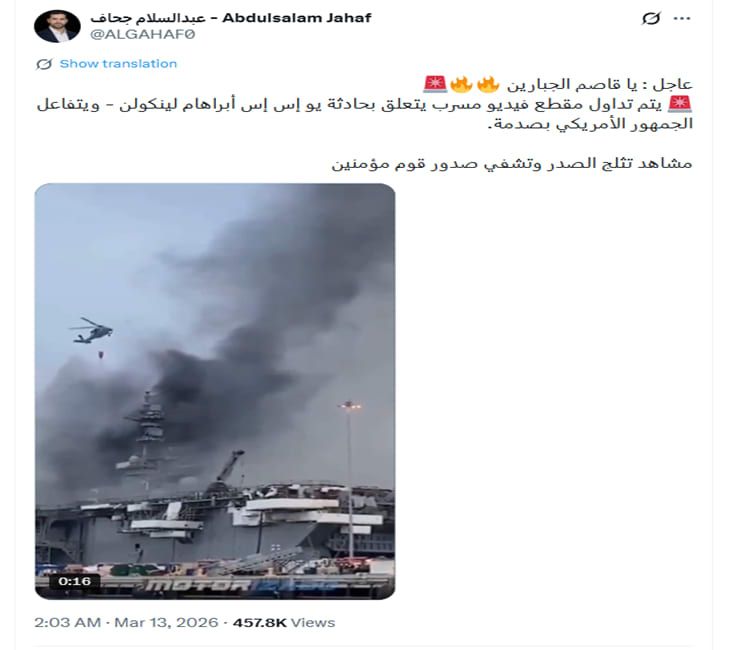Click the 0:16 video duration badge
This screenshot has width=732, height=650.
[x=75, y=581]
